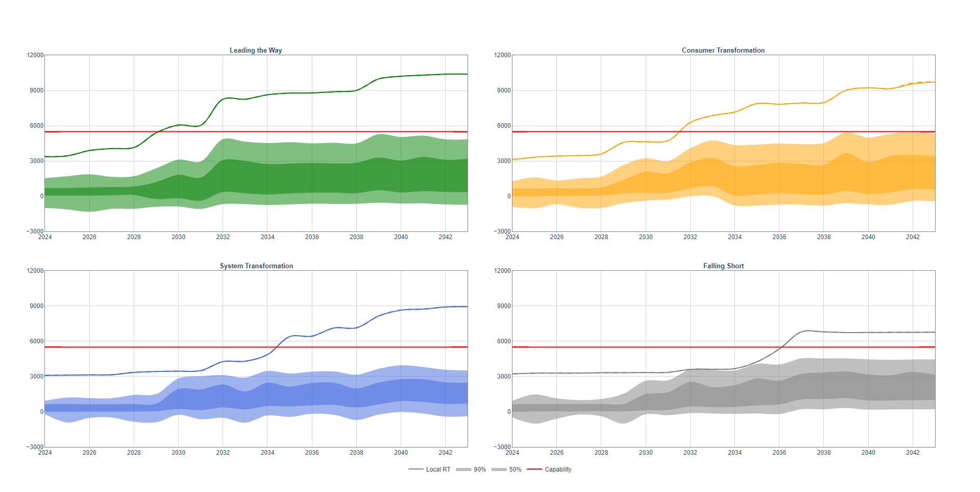Click the 2040 x-axis label under System Transformation

401,453
